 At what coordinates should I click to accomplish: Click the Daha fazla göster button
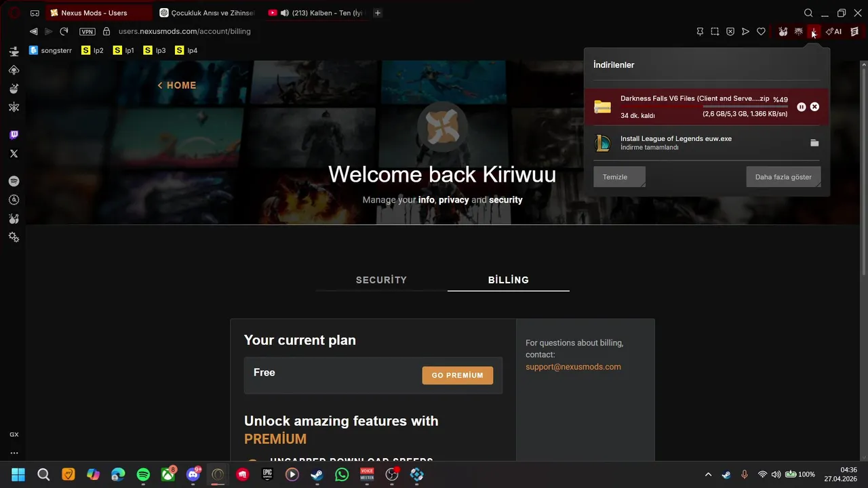click(783, 177)
